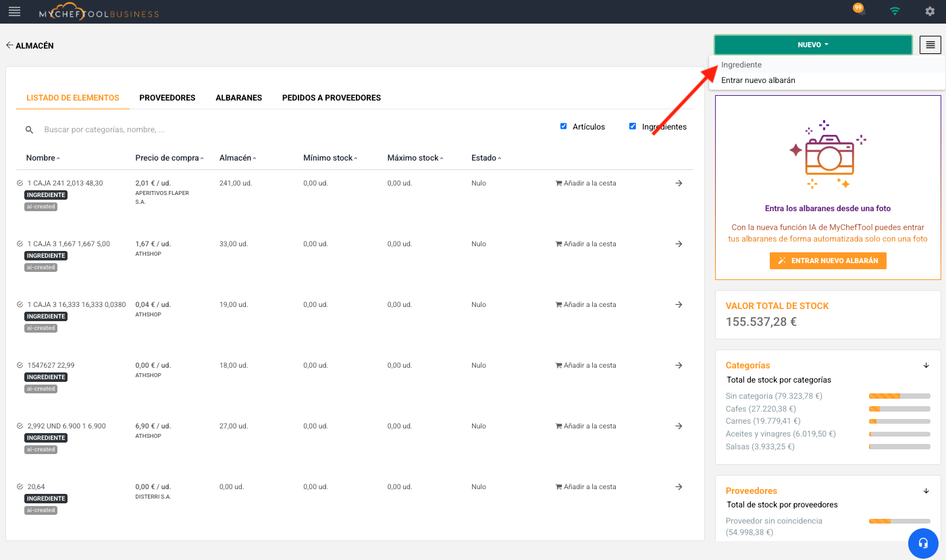Image resolution: width=946 pixels, height=560 pixels.
Task: Switch to the ALBARANES tab
Action: (x=238, y=98)
